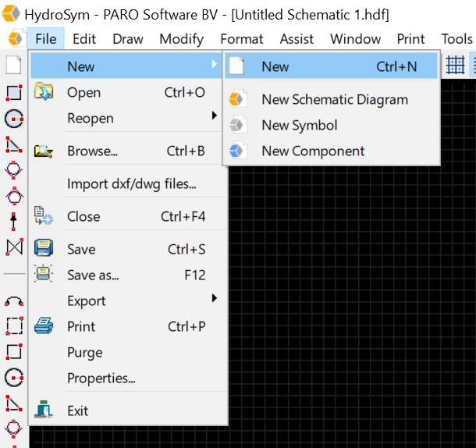Click the blue cube New Component icon
Screen dimensions: 476x448
tap(236, 151)
